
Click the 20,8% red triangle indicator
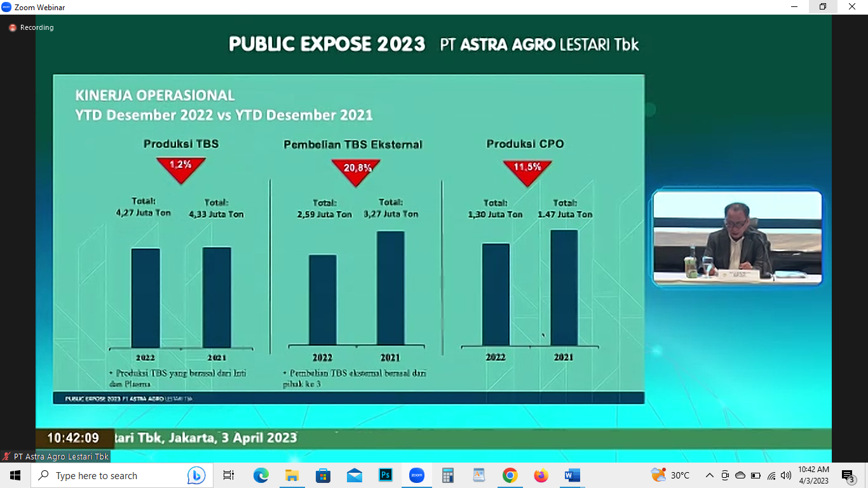tap(355, 172)
